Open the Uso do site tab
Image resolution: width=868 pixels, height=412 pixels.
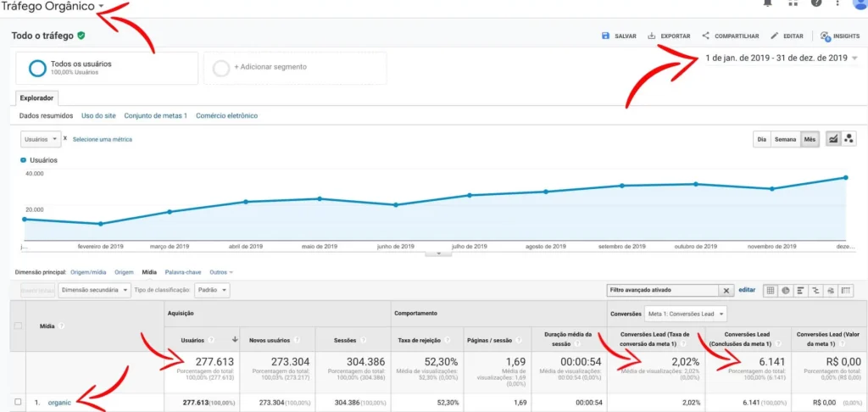[98, 116]
